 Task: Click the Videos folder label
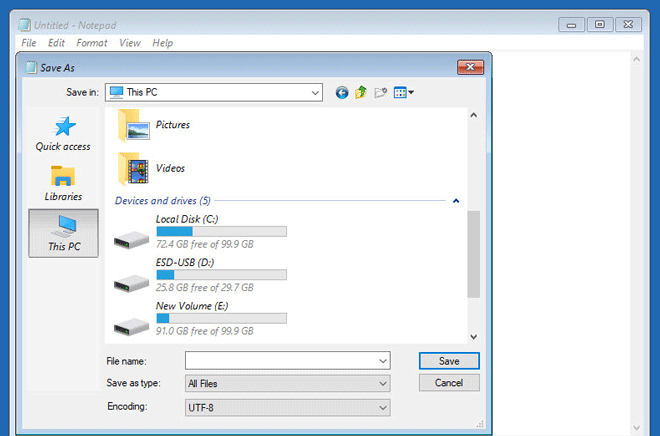[170, 168]
